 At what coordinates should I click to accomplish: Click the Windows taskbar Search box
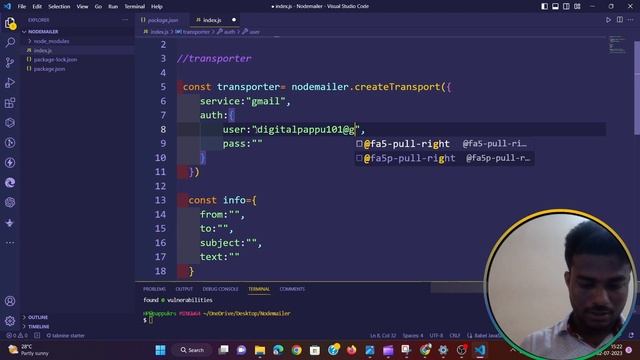coord(193,350)
